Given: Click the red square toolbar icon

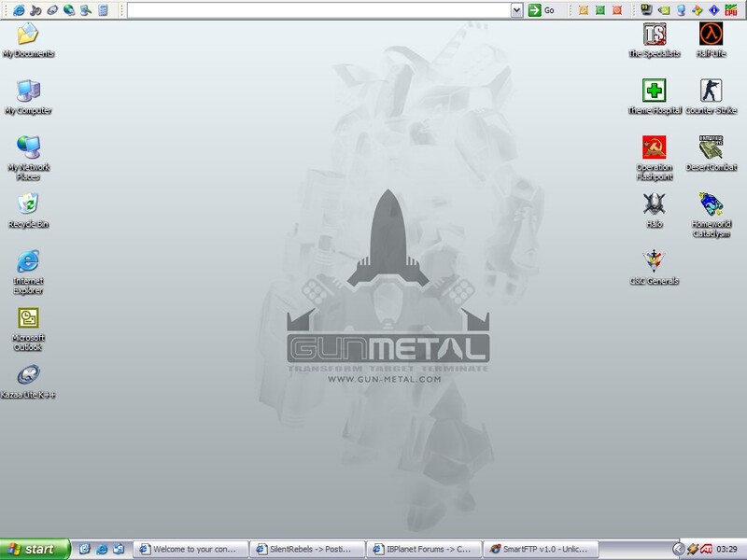Looking at the screenshot, I should tap(617, 10).
